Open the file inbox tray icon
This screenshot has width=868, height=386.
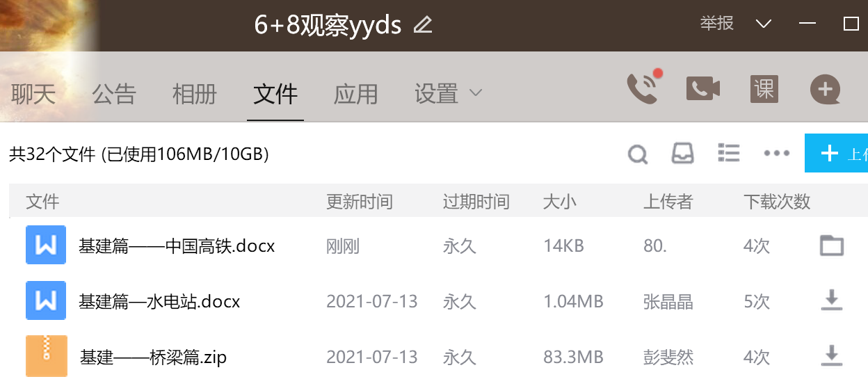coord(683,154)
